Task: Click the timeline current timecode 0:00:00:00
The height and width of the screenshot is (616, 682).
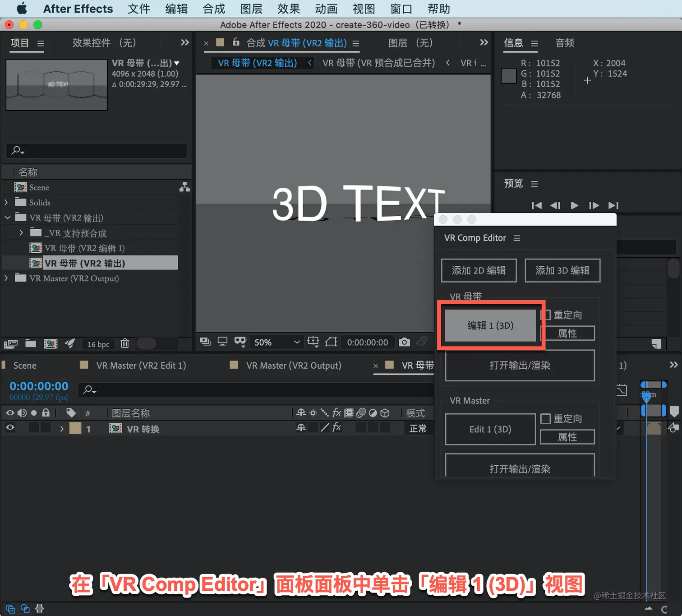Action: click(x=39, y=386)
